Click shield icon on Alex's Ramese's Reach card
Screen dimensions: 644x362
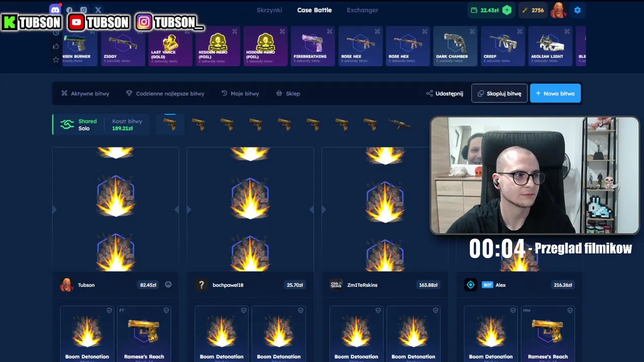pyautogui.click(x=570, y=311)
